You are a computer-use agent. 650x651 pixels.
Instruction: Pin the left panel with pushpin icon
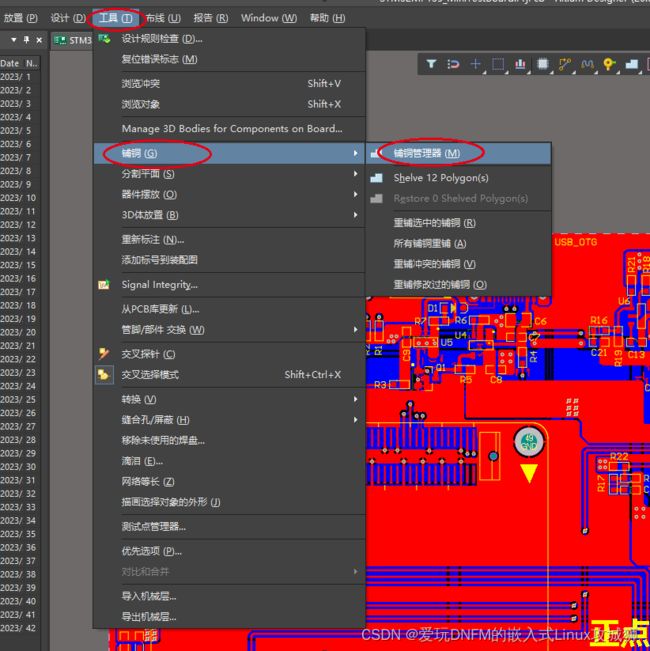coord(27,40)
